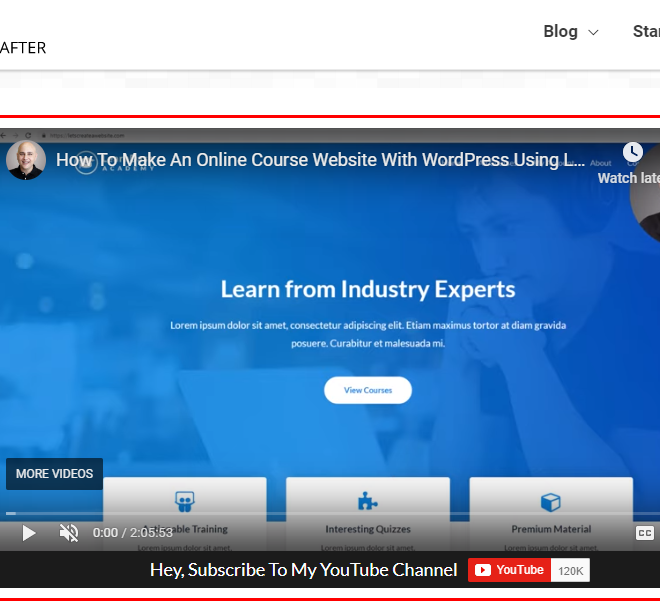
Task: Open the Blog menu item
Action: [x=560, y=32]
